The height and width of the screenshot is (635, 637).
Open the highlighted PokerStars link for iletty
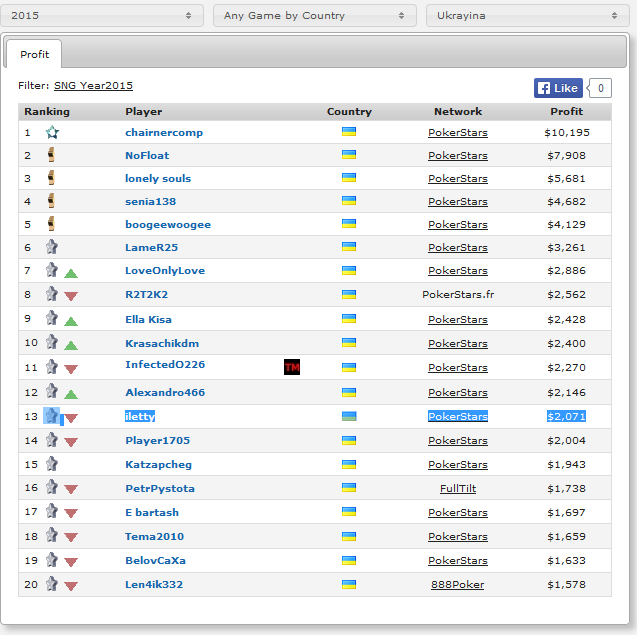(x=458, y=416)
